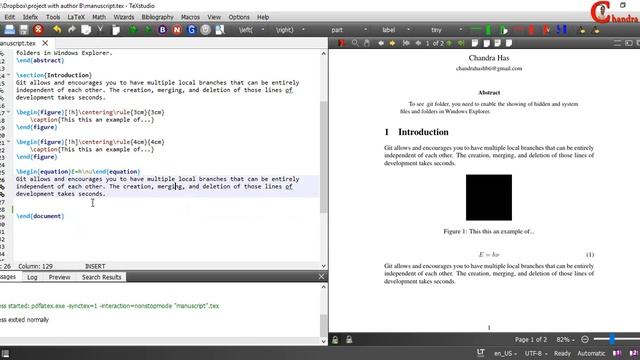Open the LaTeX menu
Viewport: 640px width, 360px height.
(x=76, y=17)
